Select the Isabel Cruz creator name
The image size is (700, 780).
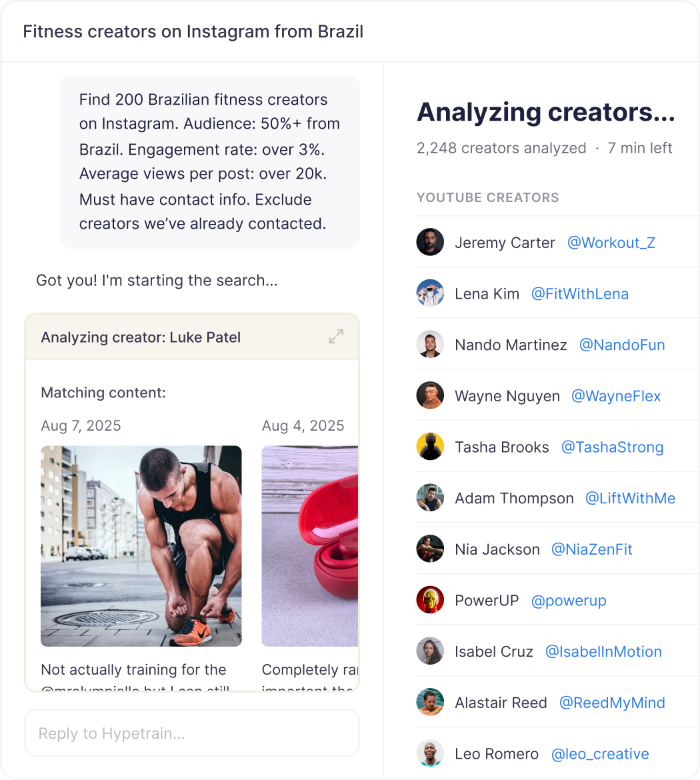[x=494, y=651]
